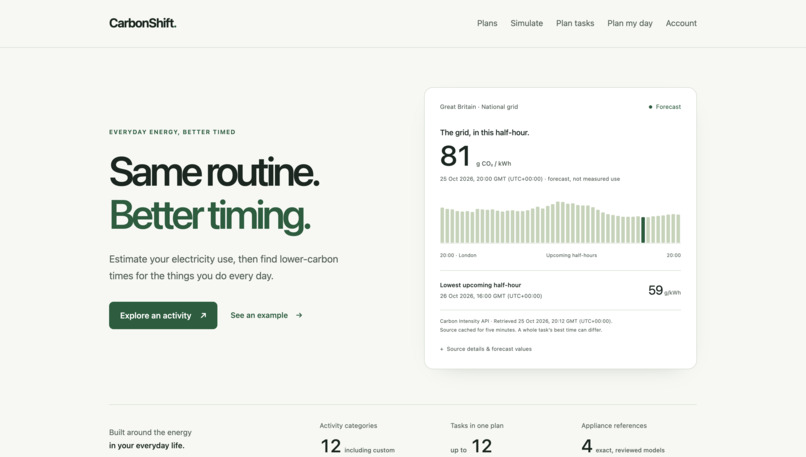The image size is (806, 457).
Task: Click the 'Great Britain · National grid' label
Action: (479, 107)
